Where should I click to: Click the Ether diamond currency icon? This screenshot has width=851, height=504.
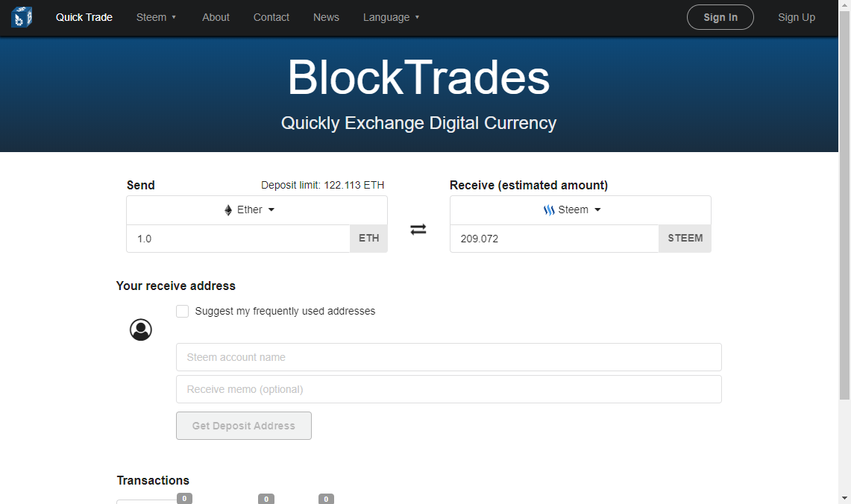click(x=228, y=210)
